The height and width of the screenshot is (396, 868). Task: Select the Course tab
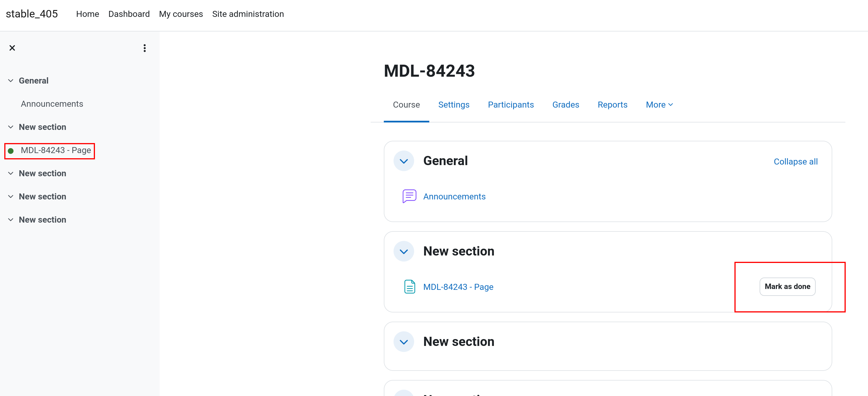pos(406,105)
